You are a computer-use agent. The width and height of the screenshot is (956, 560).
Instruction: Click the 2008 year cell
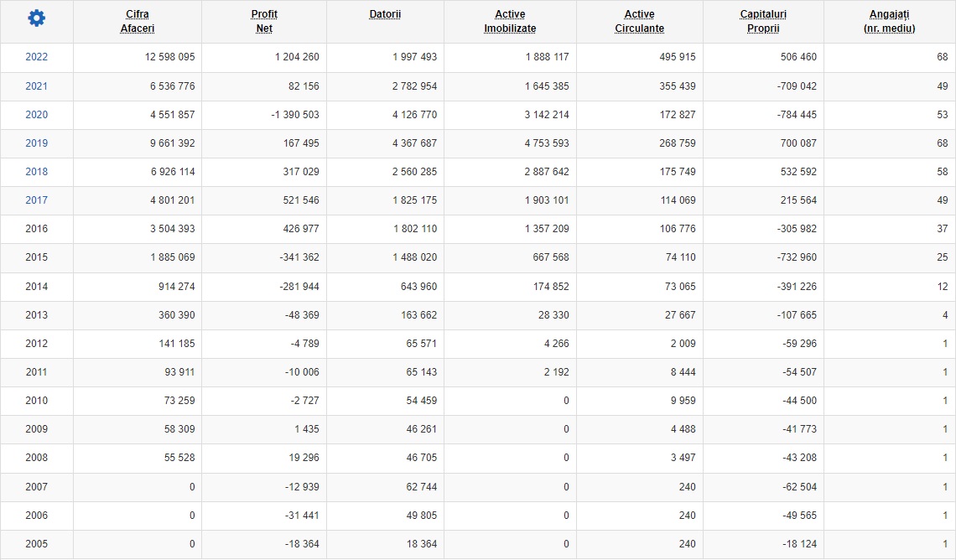pyautogui.click(x=37, y=457)
